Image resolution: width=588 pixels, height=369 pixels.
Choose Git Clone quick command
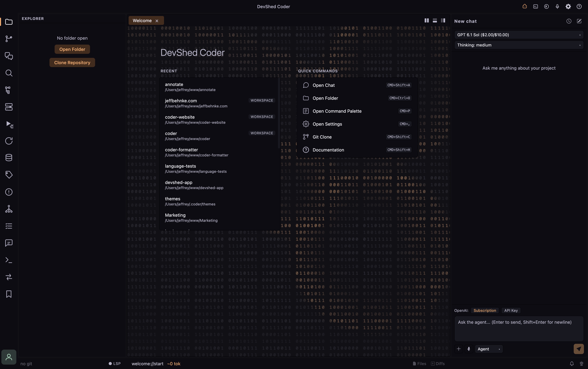(x=357, y=137)
